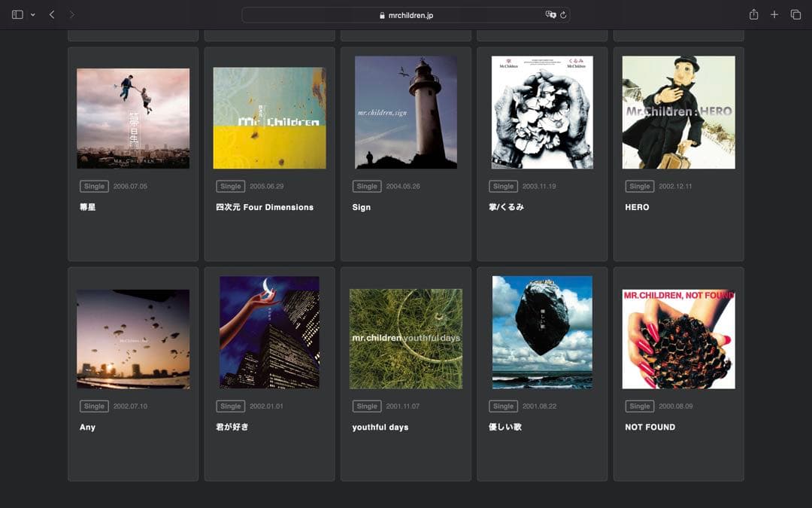Reload the page
This screenshot has height=508, width=812.
(x=563, y=15)
